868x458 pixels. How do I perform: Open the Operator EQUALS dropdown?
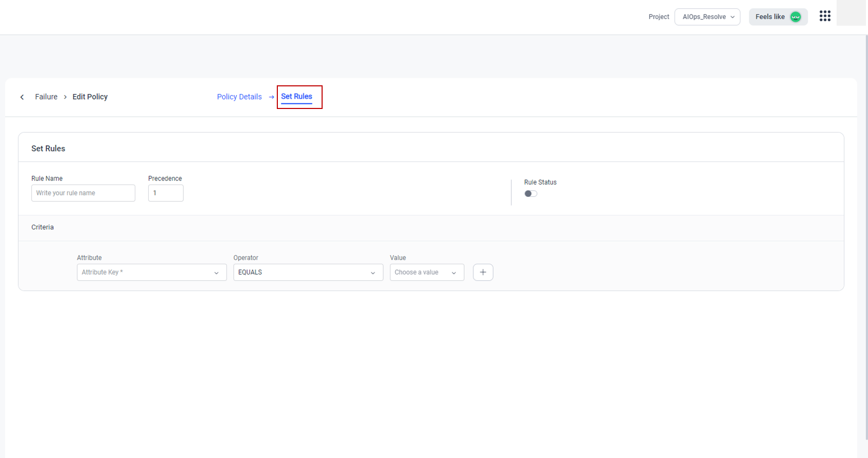tap(308, 272)
